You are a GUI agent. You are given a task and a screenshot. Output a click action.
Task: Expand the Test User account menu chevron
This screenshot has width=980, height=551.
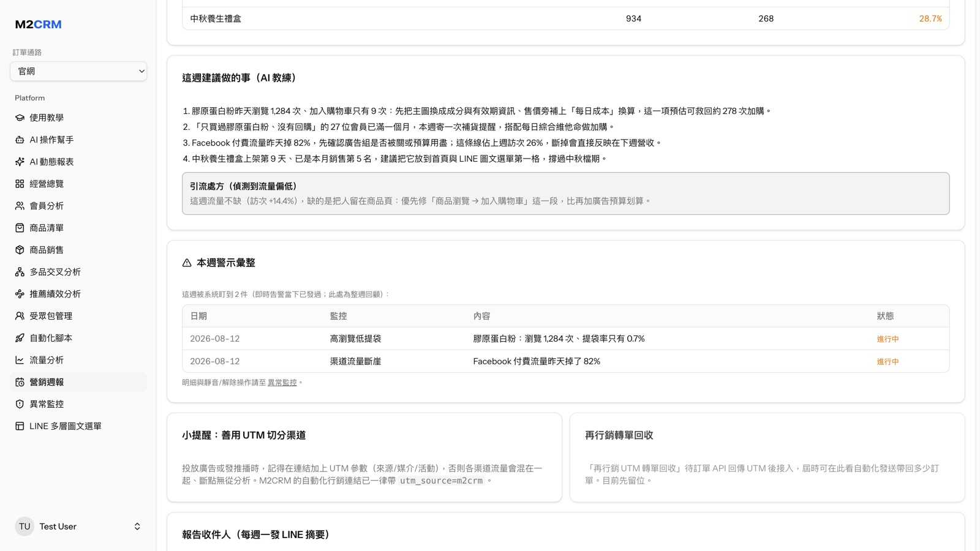[x=137, y=527]
